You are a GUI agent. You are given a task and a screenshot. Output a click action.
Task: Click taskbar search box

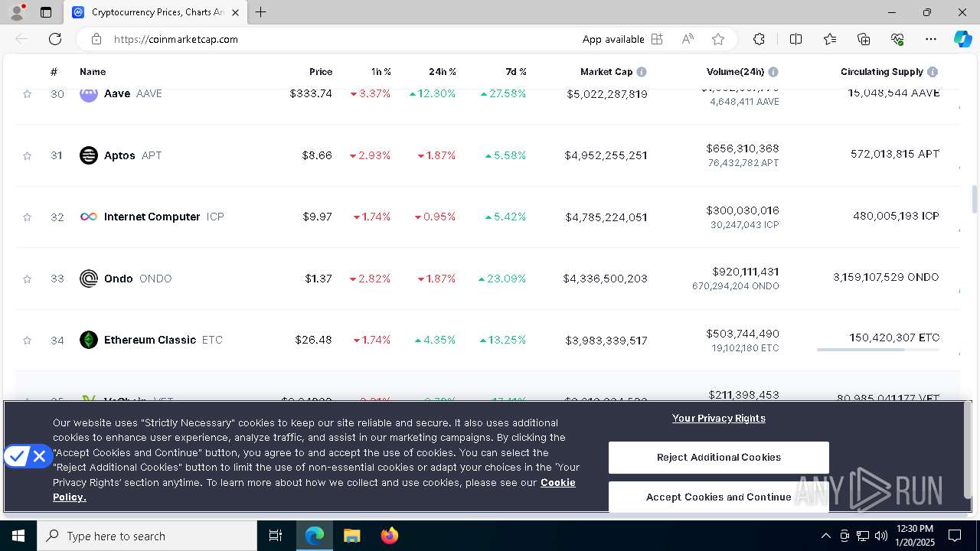[147, 536]
